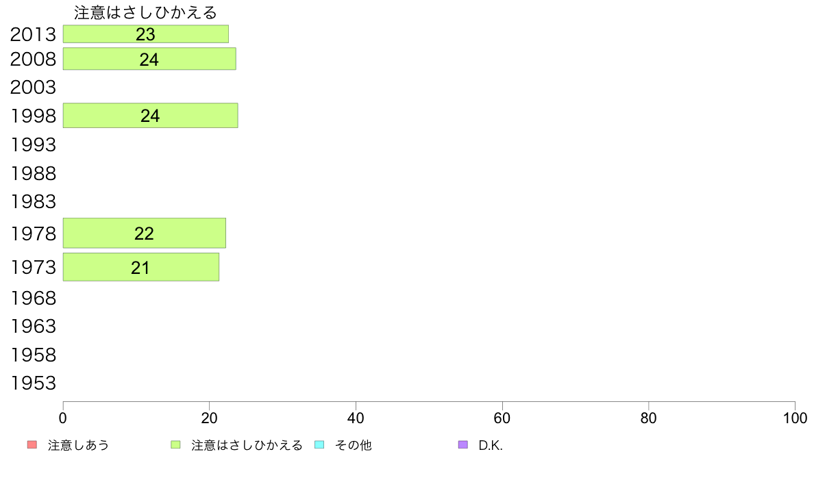Click the 注意しあう legend text
The height and width of the screenshot is (504, 814).
pos(78,445)
